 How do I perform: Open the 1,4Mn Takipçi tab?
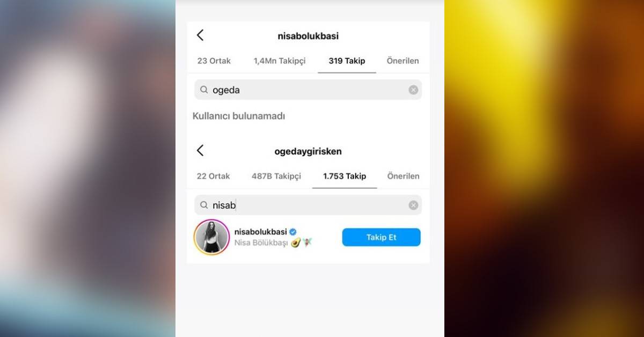(280, 61)
